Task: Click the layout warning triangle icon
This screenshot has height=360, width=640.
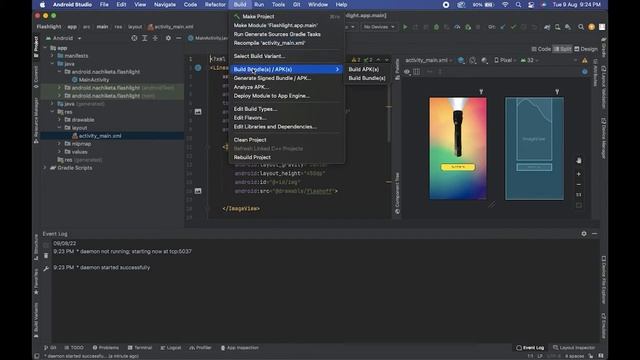Action: 584,60
